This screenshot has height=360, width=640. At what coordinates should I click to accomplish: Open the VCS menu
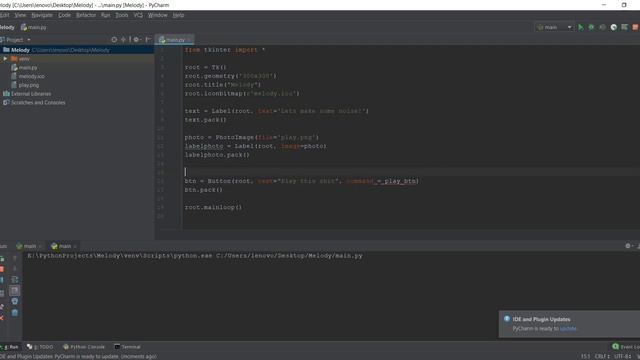tap(138, 15)
